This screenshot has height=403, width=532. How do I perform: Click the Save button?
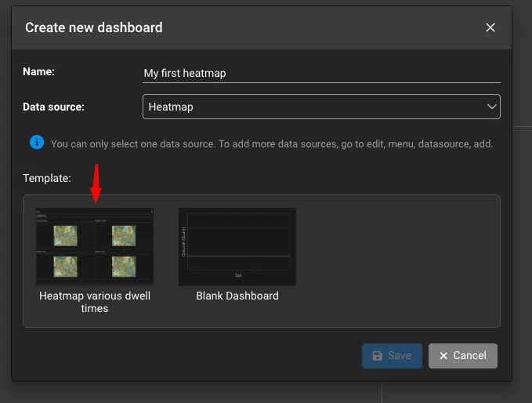(x=392, y=356)
